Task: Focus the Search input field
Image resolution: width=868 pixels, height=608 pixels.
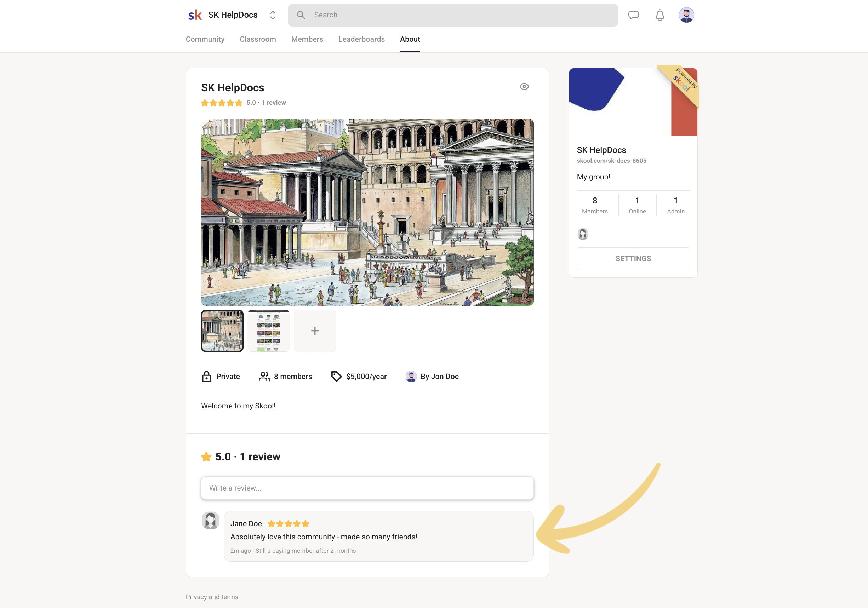Action: pyautogui.click(x=452, y=15)
